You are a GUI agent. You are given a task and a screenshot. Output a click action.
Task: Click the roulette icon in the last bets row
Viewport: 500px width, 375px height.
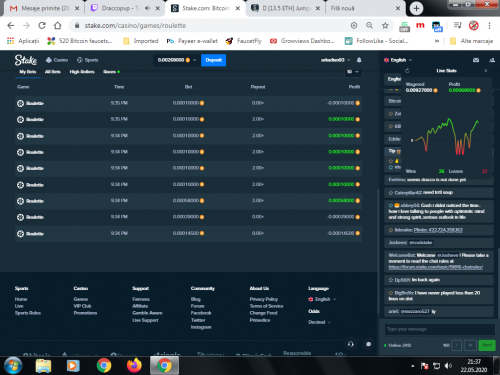click(20, 233)
